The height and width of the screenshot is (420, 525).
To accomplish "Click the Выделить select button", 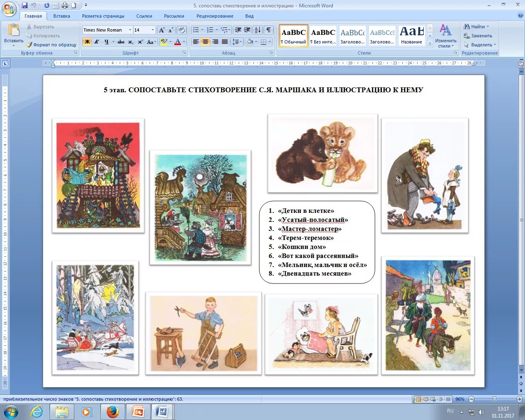I will point(480,45).
